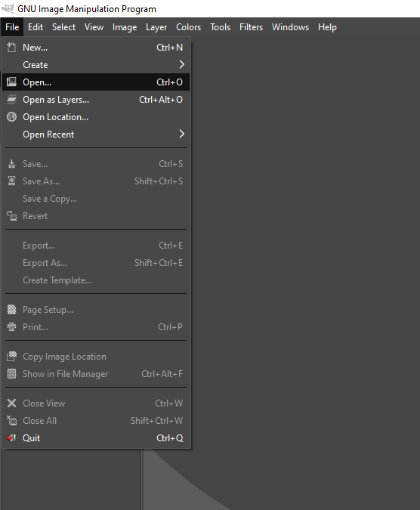420x510 pixels.
Task: Click the New document icon
Action: click(x=11, y=48)
